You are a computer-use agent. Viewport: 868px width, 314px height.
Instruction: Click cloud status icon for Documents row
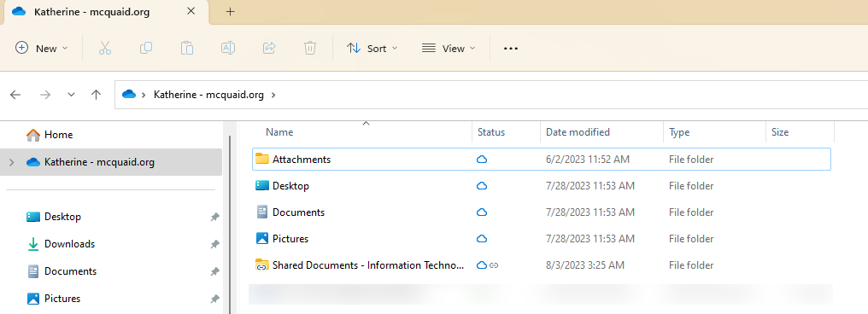click(x=482, y=212)
